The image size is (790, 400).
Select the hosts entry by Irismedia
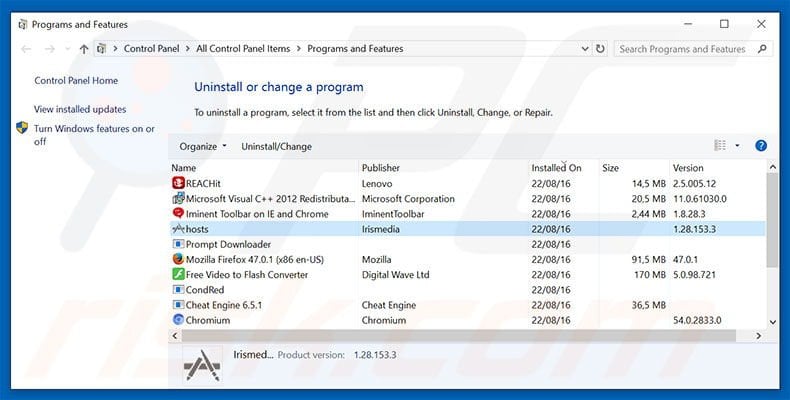click(468, 229)
